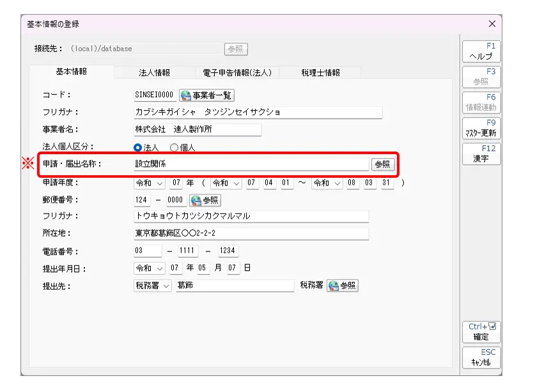Click the 所在地 address input field
The image size is (535, 392).
coord(251,233)
